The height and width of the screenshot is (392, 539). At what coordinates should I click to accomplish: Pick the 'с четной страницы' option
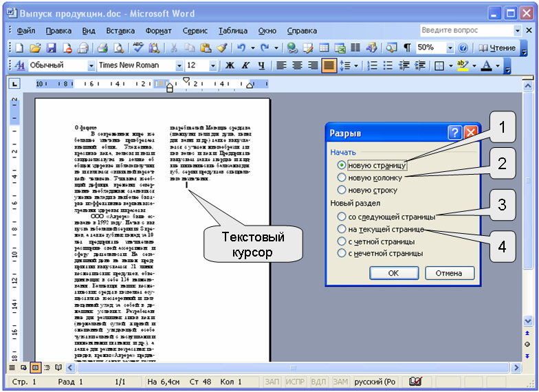tap(342, 241)
